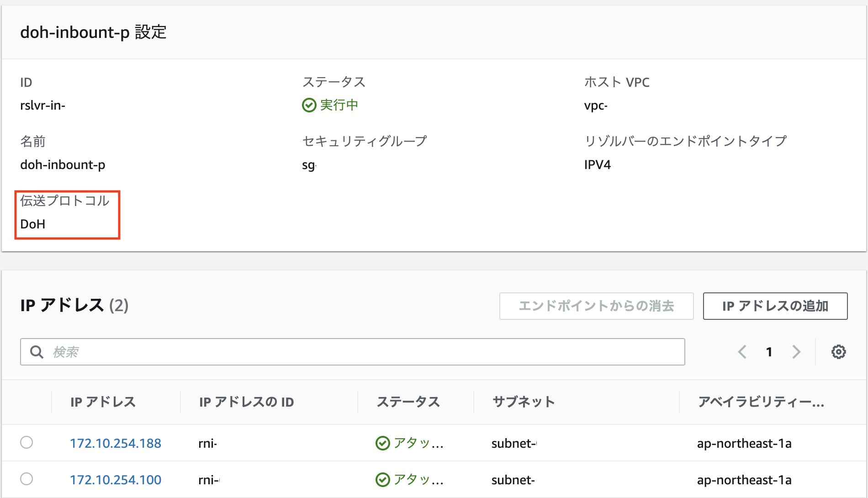
Task: Click the attached status icon for 172.10.254.100
Action: [382, 479]
